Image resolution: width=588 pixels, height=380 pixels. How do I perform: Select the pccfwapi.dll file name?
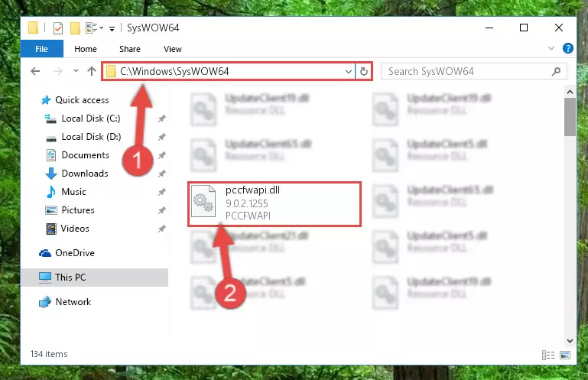[x=252, y=190]
